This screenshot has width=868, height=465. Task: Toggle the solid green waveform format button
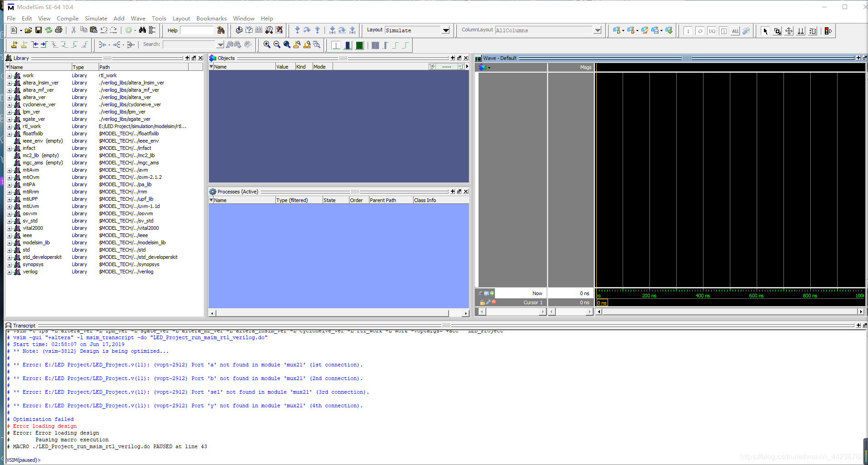click(359, 45)
